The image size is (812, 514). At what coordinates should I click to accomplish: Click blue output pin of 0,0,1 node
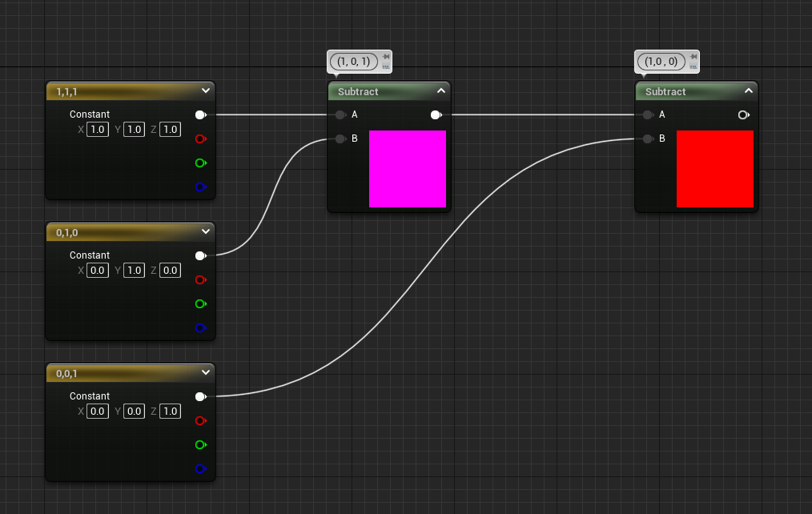pyautogui.click(x=200, y=468)
